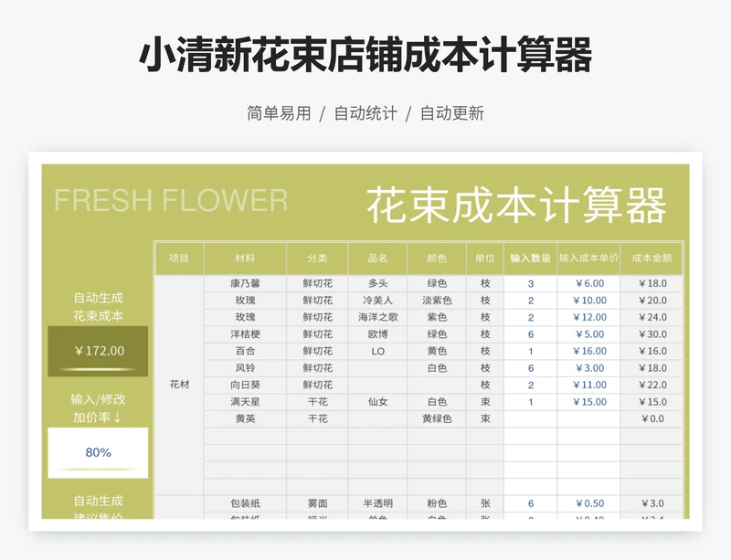Click the 多头 variety cell

[x=377, y=283]
